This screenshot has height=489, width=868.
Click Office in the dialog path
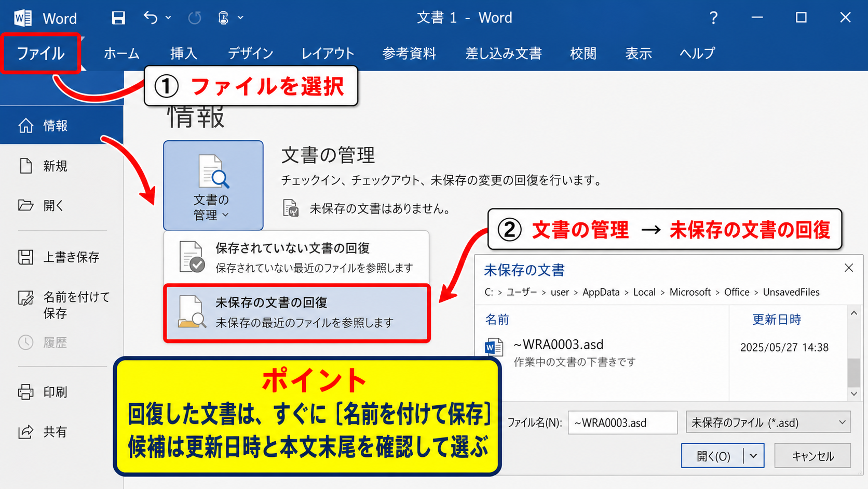coord(737,292)
